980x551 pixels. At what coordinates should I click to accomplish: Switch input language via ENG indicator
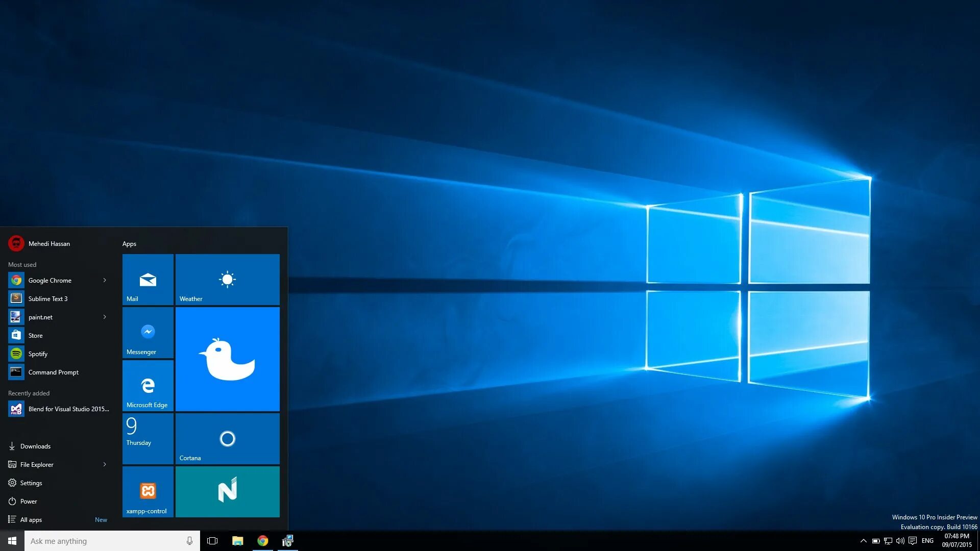(927, 541)
